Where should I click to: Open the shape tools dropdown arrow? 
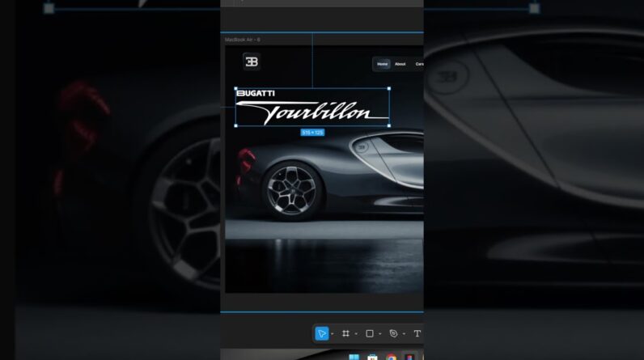tap(380, 334)
